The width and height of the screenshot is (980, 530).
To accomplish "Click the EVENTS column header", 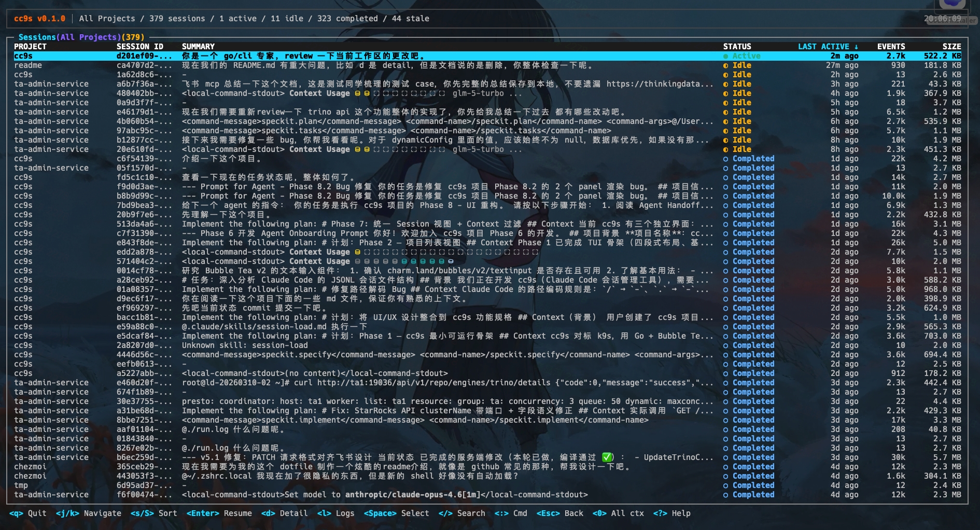I will click(891, 47).
